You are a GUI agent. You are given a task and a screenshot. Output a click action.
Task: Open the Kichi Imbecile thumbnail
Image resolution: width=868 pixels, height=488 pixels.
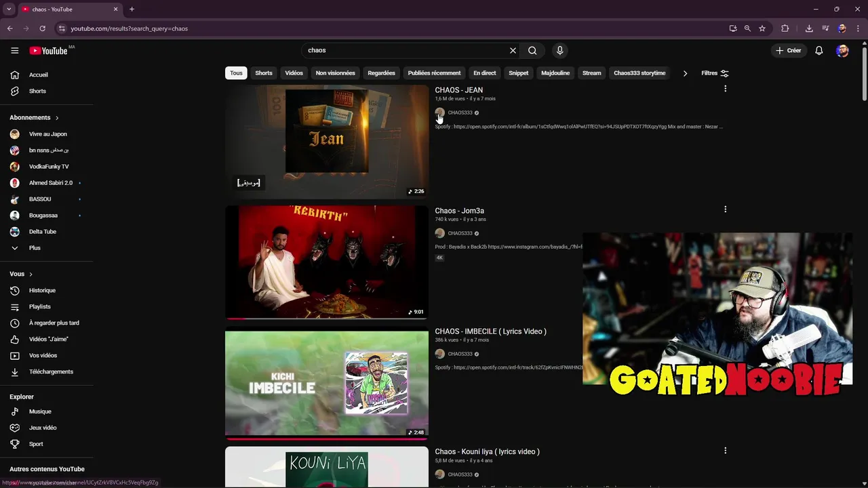pos(327,383)
